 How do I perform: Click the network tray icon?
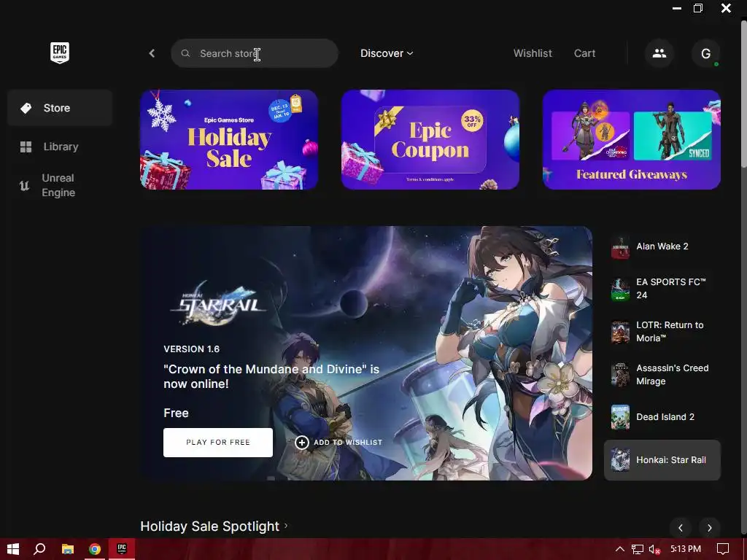(637, 549)
